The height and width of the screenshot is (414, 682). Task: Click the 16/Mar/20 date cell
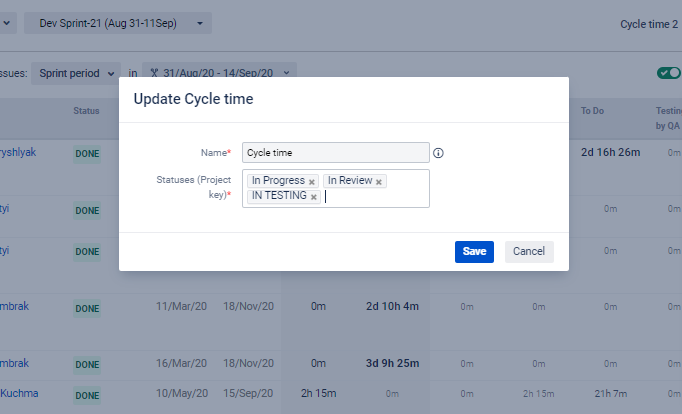[x=181, y=363]
